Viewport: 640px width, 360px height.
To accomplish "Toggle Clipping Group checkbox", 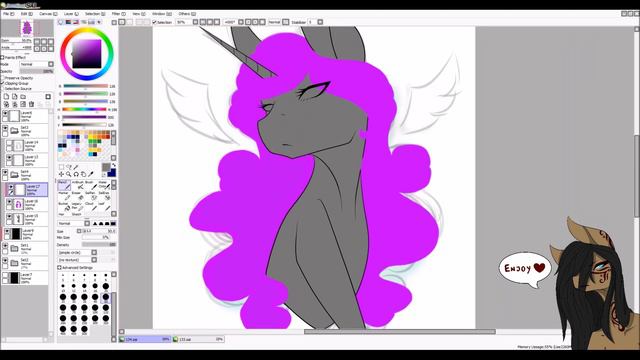I will (2, 83).
